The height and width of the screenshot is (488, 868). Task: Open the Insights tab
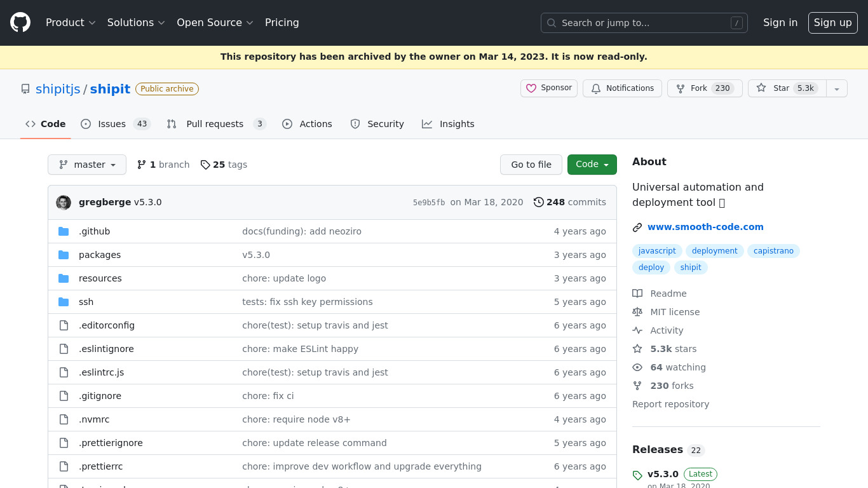(x=449, y=124)
